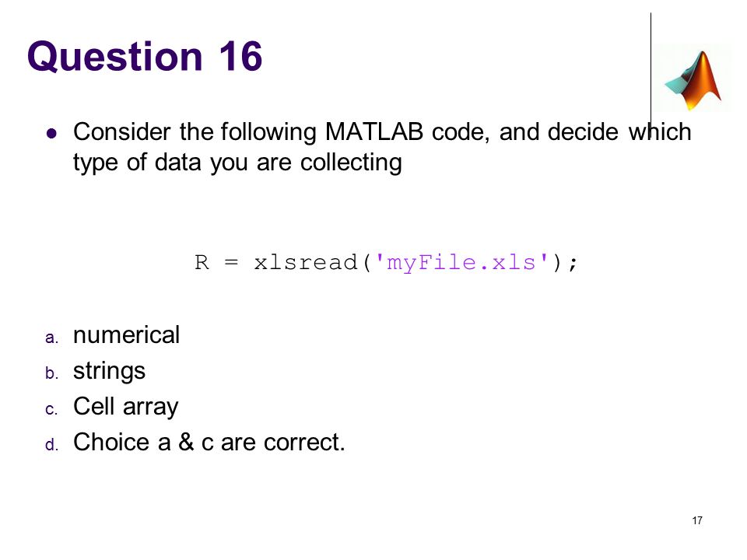Click the MATLAB logo icon
Screen dimensions: 747x560
[x=693, y=79]
